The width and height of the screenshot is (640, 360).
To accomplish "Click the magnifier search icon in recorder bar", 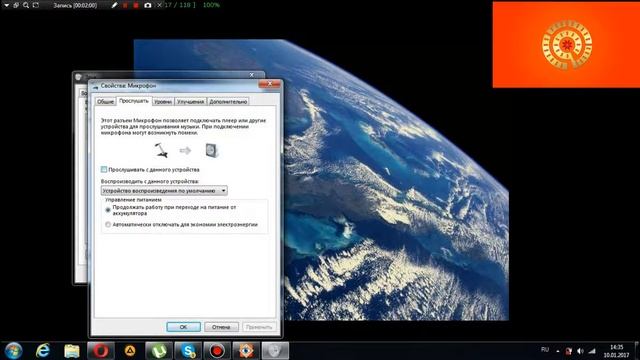I will coord(26,5).
